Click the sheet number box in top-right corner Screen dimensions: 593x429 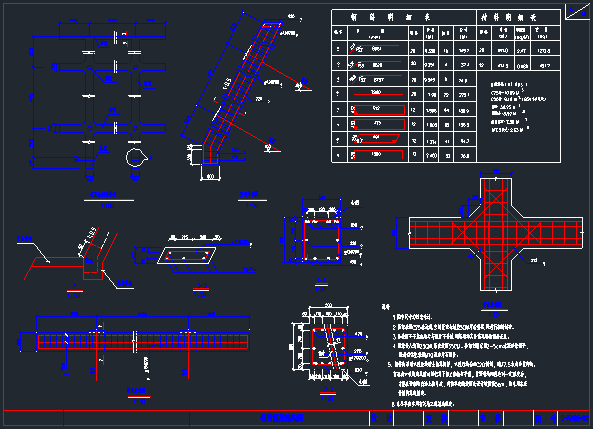(x=577, y=11)
